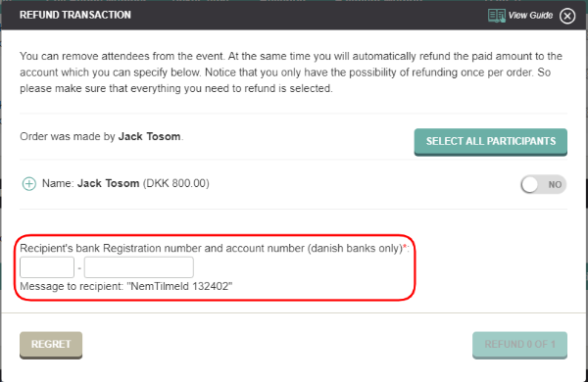Click the Refund Transaction header title
Image resolution: width=588 pixels, height=382 pixels.
pos(75,15)
